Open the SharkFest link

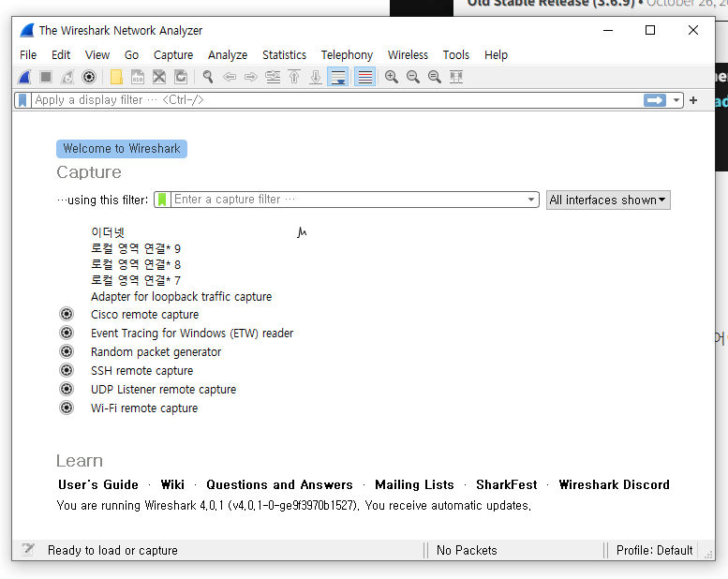pyautogui.click(x=507, y=484)
